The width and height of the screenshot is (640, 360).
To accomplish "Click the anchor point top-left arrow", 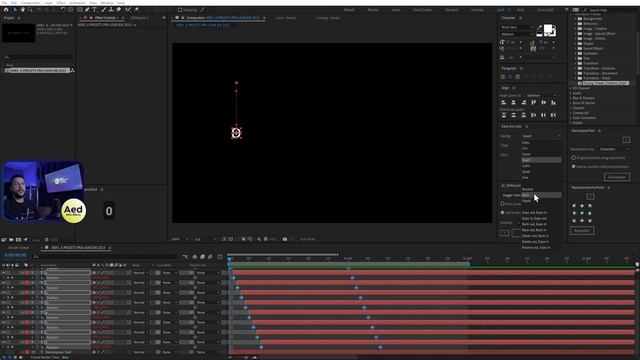I will (574, 206).
